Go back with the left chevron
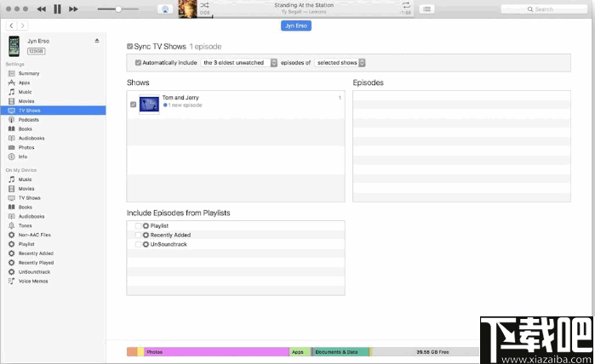This screenshot has width=595, height=364. (11, 26)
